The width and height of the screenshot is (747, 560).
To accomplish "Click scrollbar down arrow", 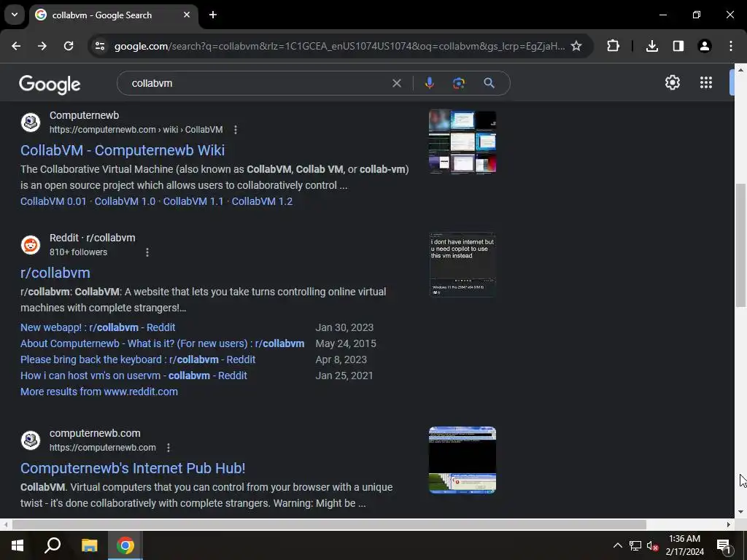I will tap(740, 513).
